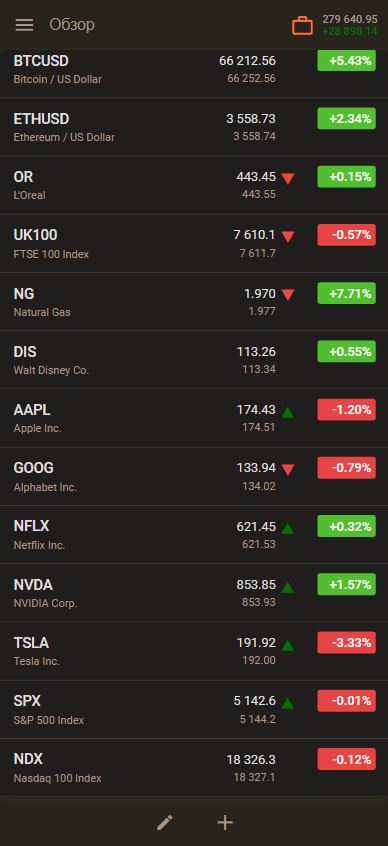Screen dimensions: 388x846
Task: Click the red down arrow beside OR price
Action: coord(288,178)
